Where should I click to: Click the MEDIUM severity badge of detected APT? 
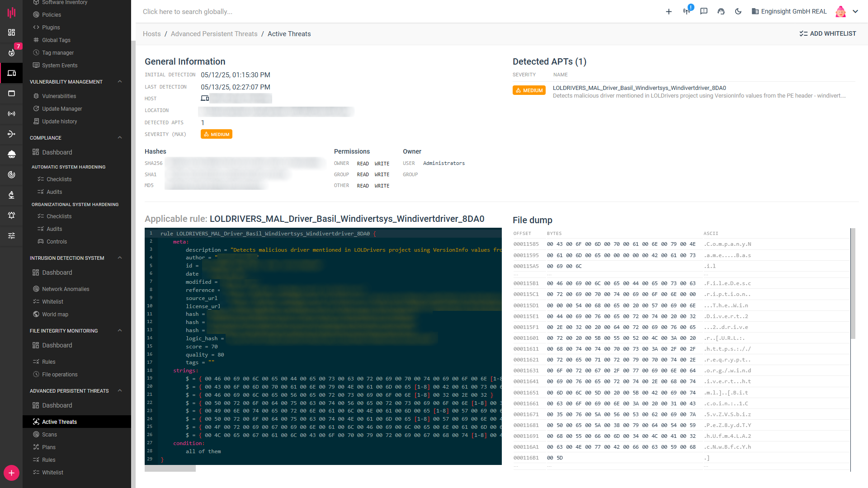(x=529, y=90)
